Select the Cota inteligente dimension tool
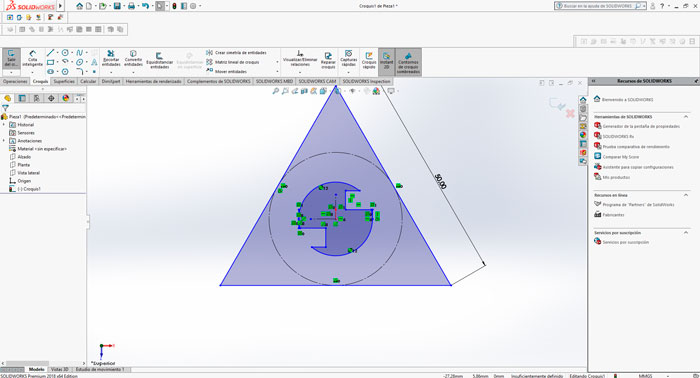Image resolution: width=700 pixels, height=378 pixels. click(x=32, y=59)
